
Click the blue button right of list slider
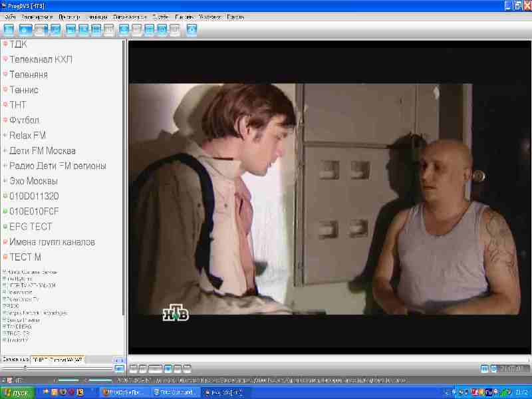(120, 368)
